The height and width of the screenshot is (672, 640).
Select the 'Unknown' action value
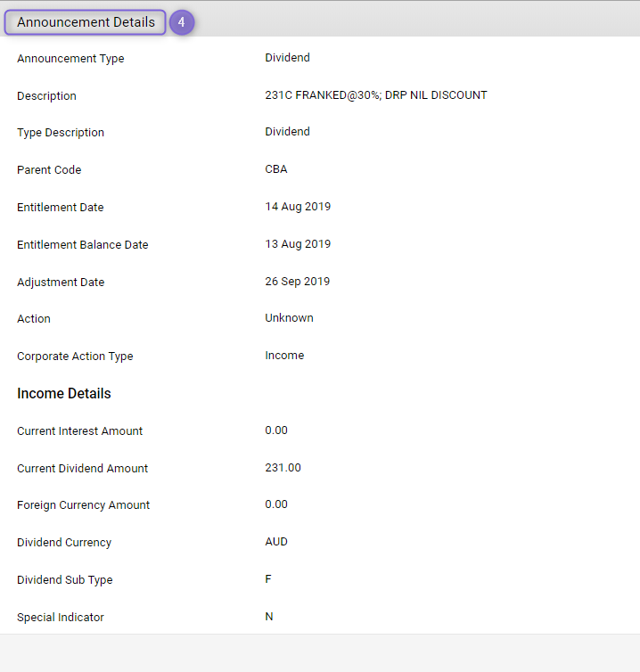[290, 318]
